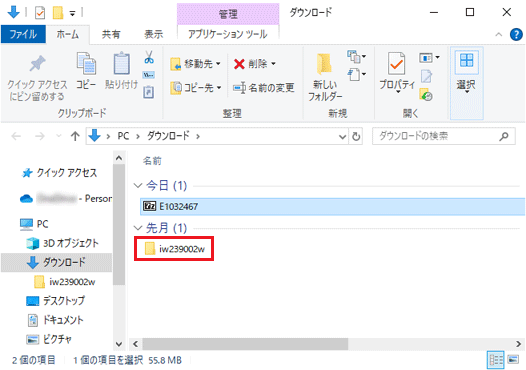
Task: Switch to Details view icon
Action: [495, 360]
